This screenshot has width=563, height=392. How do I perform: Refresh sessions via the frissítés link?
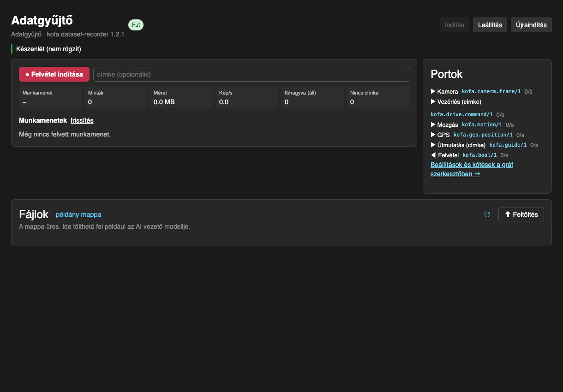[82, 120]
